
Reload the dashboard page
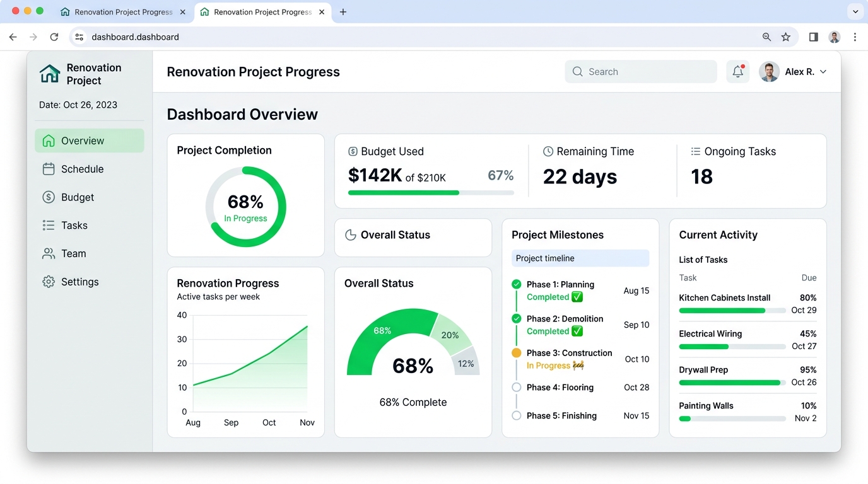point(54,37)
